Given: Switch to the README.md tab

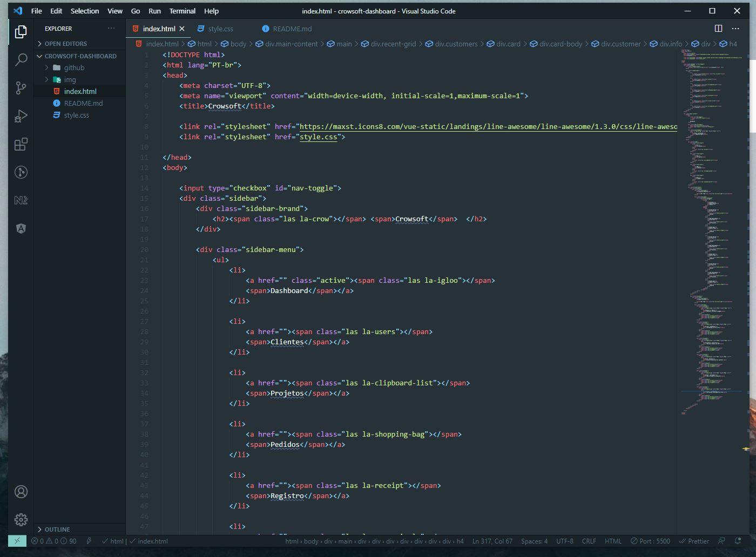Looking at the screenshot, I should tap(292, 29).
